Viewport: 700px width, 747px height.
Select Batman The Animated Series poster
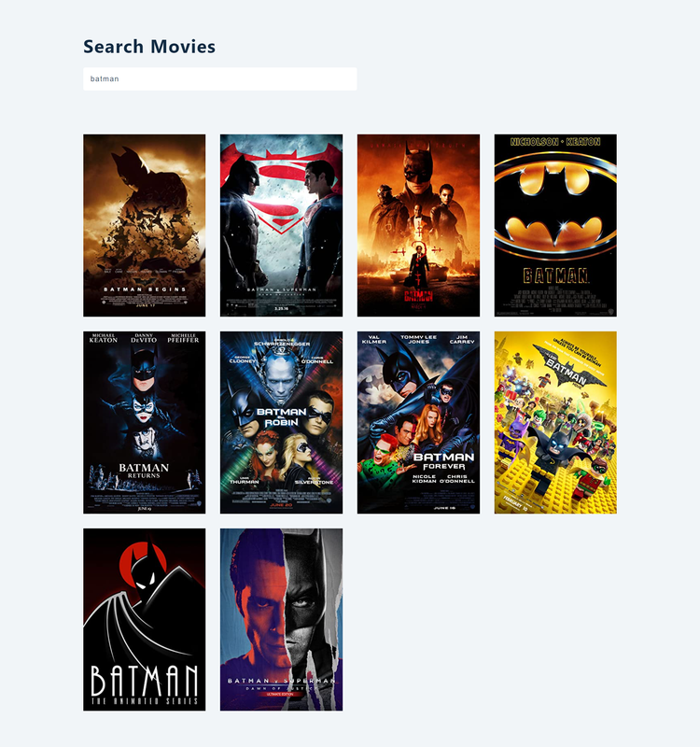[145, 619]
